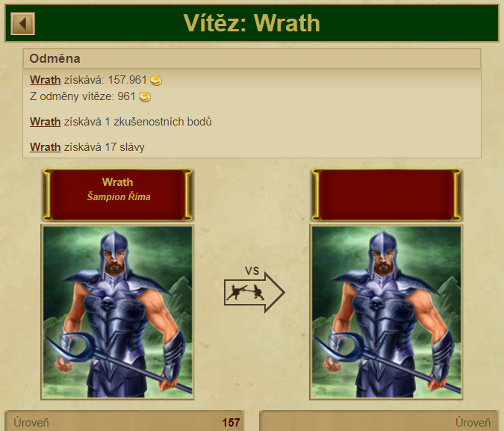The height and width of the screenshot is (431, 504).
Task: Click the Wrath Šampion Říma name banner
Action: click(x=118, y=195)
